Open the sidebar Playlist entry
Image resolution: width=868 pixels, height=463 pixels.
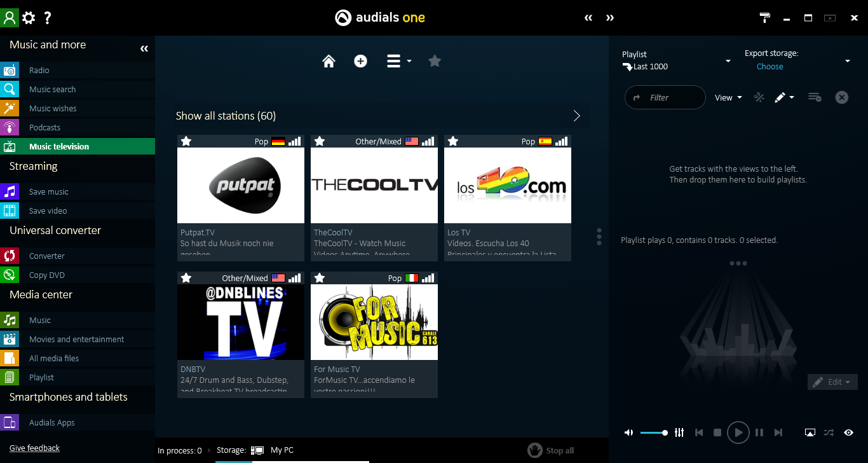(78, 377)
